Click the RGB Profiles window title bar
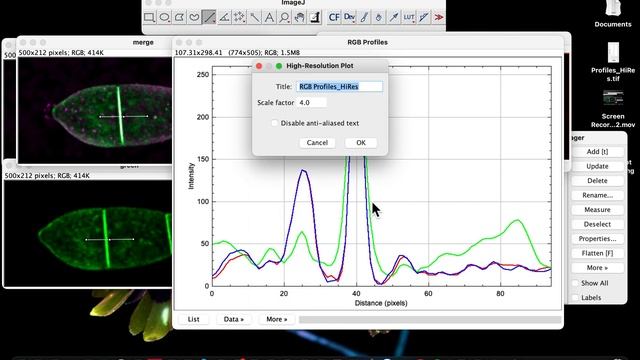 tap(367, 42)
